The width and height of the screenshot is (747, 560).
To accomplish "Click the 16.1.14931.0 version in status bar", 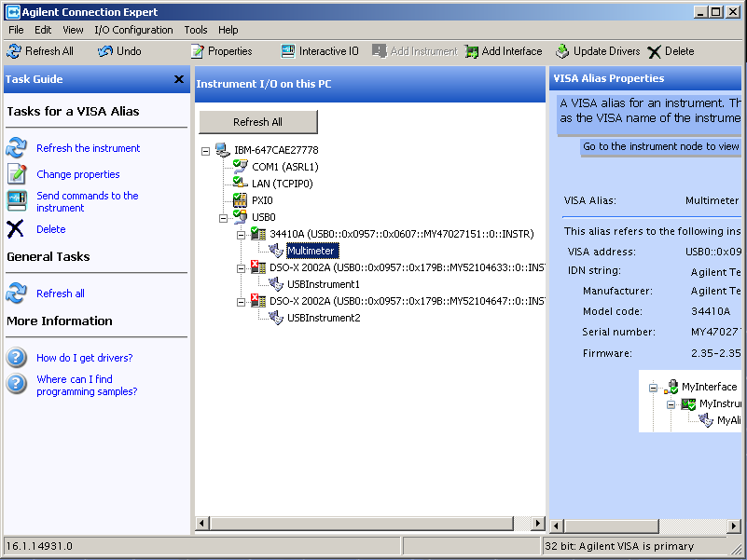I will coord(39,546).
